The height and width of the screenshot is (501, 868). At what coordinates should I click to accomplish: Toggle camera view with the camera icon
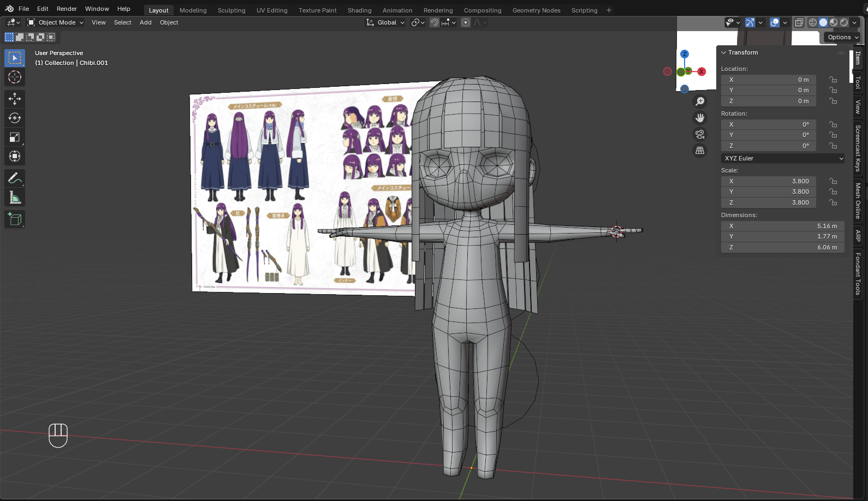pos(700,134)
